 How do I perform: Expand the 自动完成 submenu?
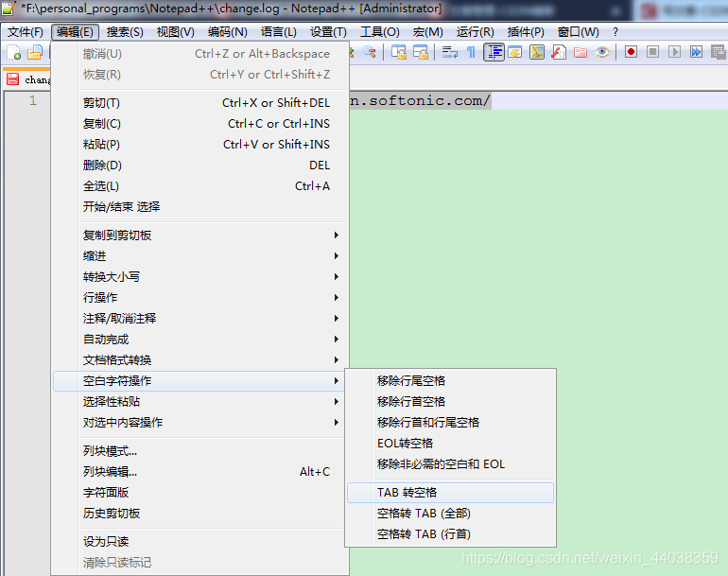point(200,340)
